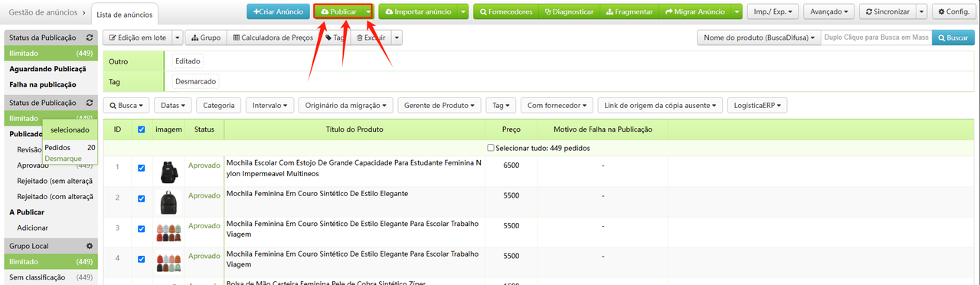Open Originário da migração dropdown
Screen dimensions: 980x285
point(345,105)
